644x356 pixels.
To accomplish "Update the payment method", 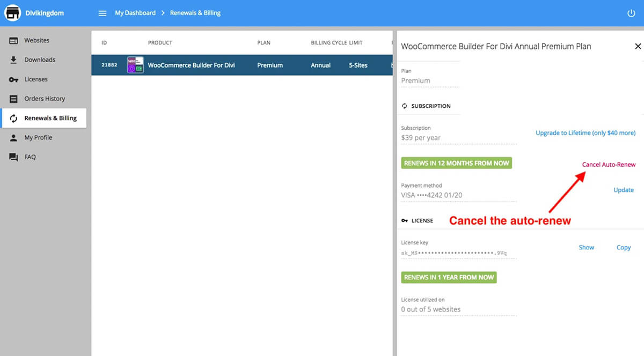I will [624, 190].
